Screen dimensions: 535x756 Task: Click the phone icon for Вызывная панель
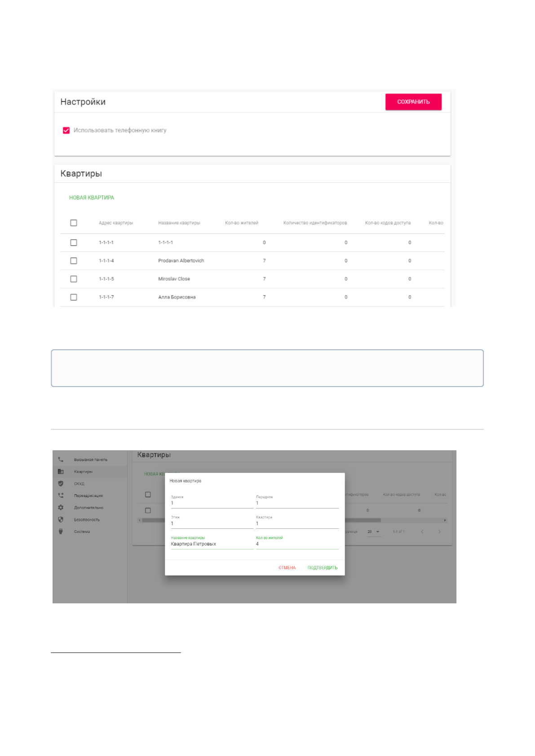pyautogui.click(x=61, y=460)
